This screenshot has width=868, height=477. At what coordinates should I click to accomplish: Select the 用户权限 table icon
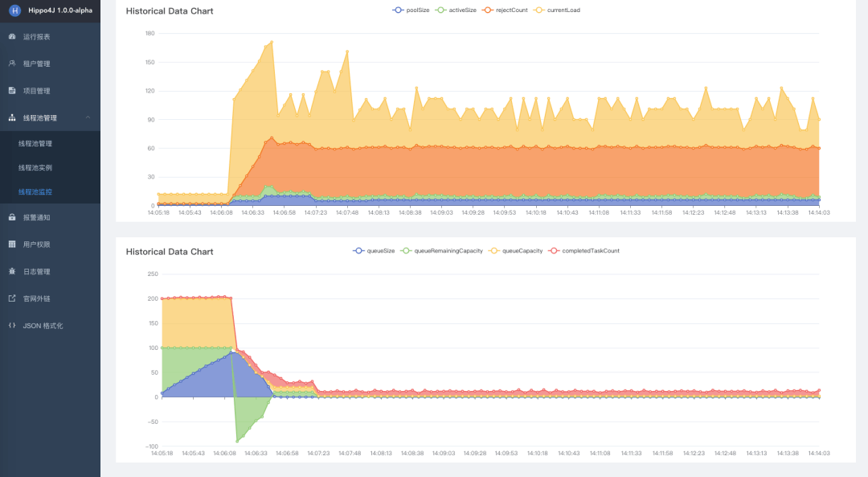(12, 245)
